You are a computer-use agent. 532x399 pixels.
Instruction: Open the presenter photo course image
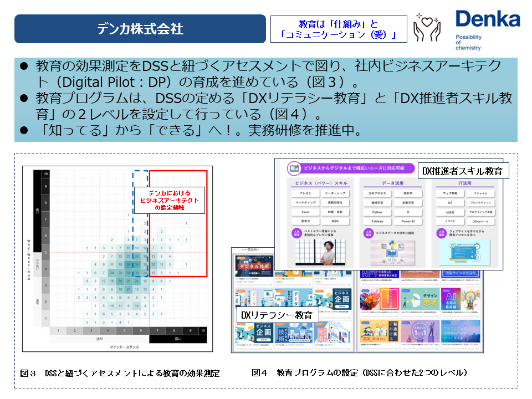320,252
